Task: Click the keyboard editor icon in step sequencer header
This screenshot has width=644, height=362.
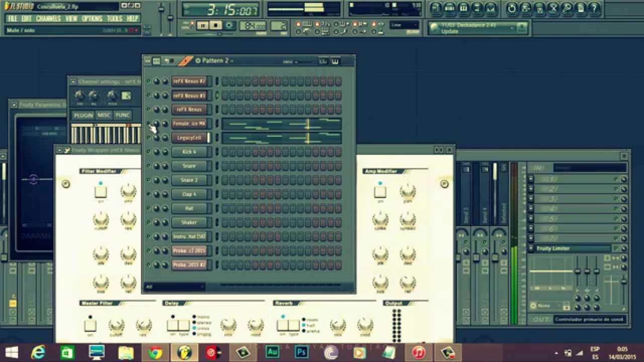Action: tap(336, 61)
